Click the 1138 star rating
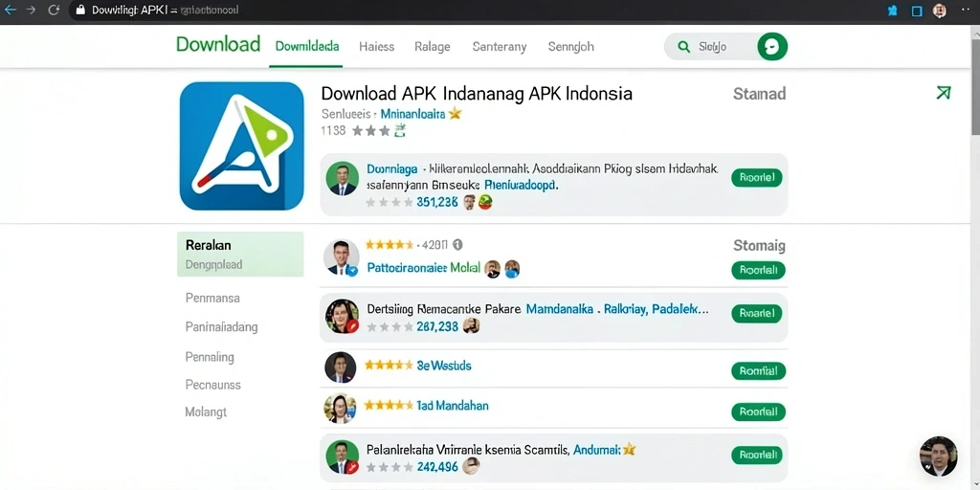This screenshot has width=980, height=490. (363, 130)
